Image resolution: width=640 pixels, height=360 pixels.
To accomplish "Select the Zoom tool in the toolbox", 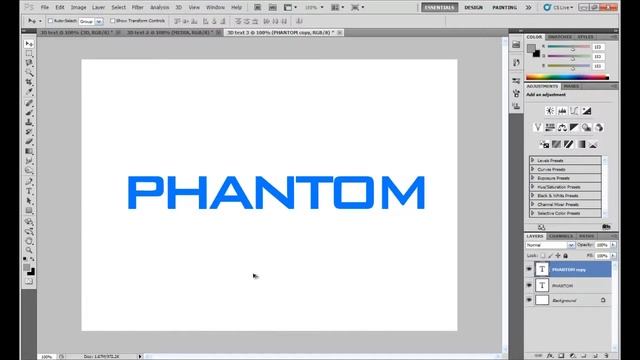I will [29, 250].
